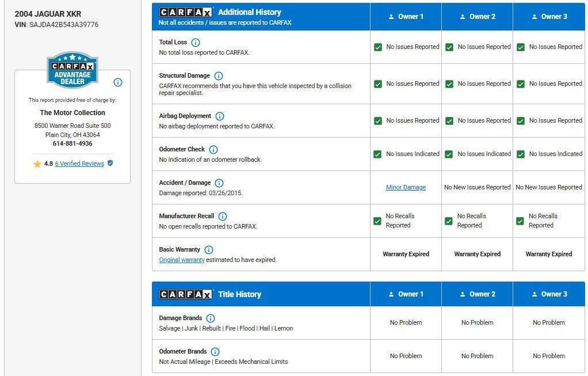Click Total Loss Owner 1 green checkmark

tap(378, 47)
